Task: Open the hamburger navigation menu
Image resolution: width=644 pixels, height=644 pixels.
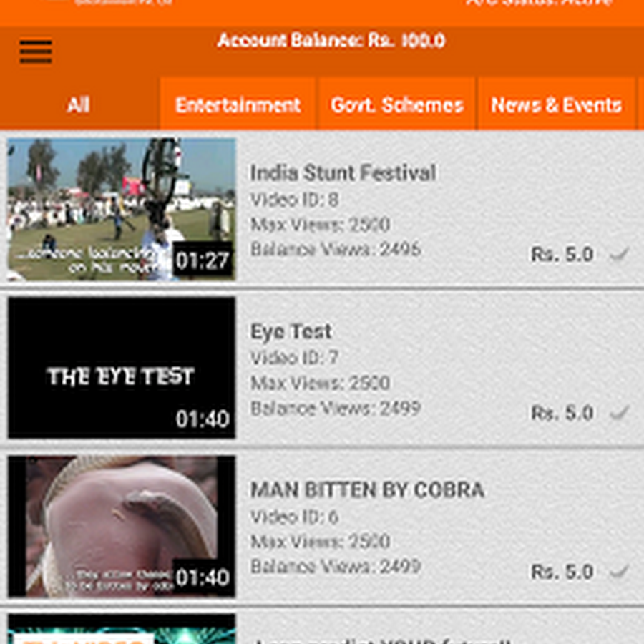Action: tap(36, 52)
